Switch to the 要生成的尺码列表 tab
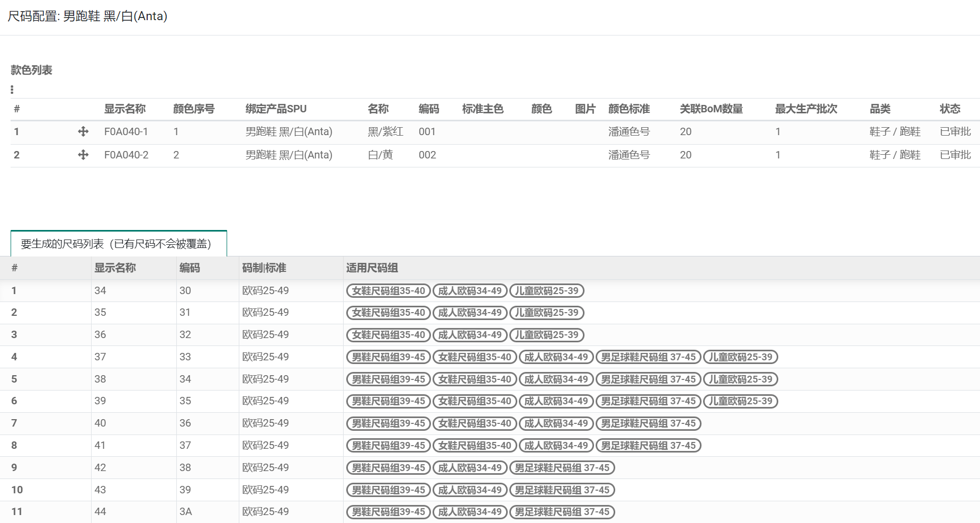The width and height of the screenshot is (980, 523). tap(116, 245)
